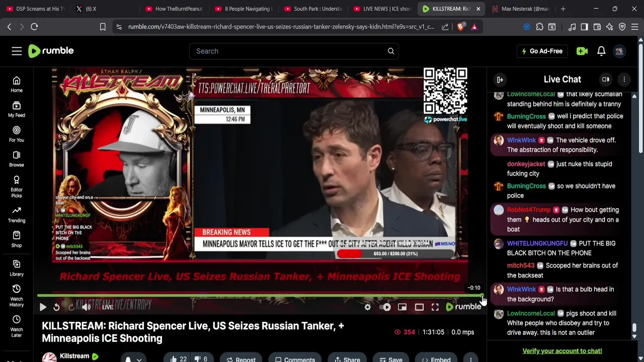The image size is (644, 362).
Task: Open the notifications bell
Action: pos(601,51)
